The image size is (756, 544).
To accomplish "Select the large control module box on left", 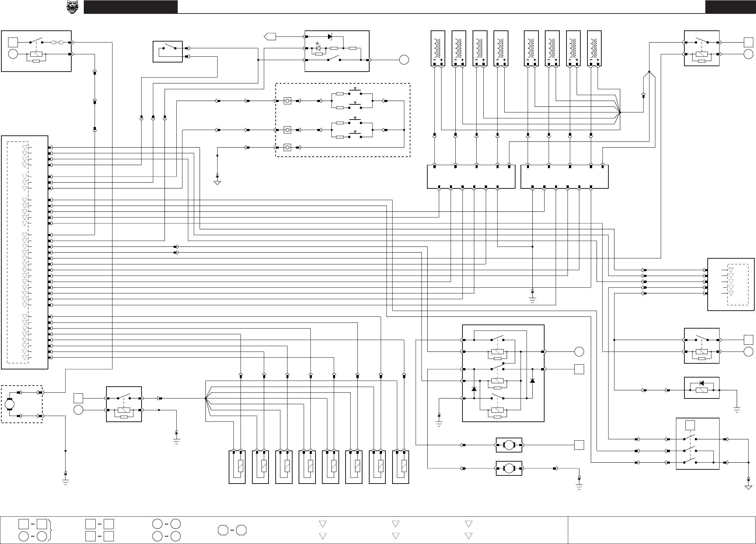I will (25, 252).
